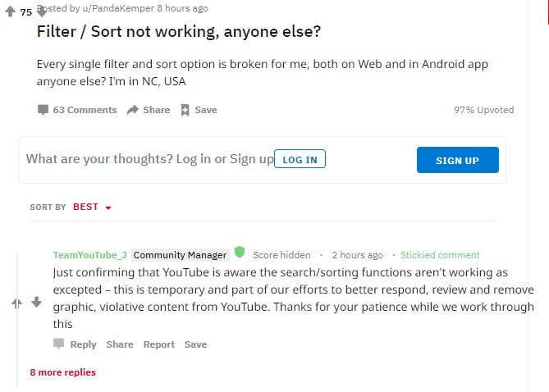Open the u/PandaKemper user profile link
Image resolution: width=549 pixels, height=392 pixels.
point(118,8)
